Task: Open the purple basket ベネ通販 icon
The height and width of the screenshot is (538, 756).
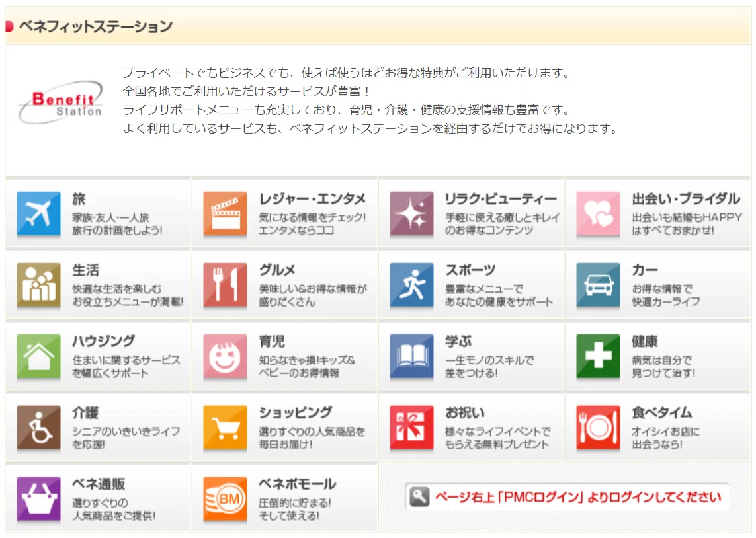Action: [x=38, y=499]
